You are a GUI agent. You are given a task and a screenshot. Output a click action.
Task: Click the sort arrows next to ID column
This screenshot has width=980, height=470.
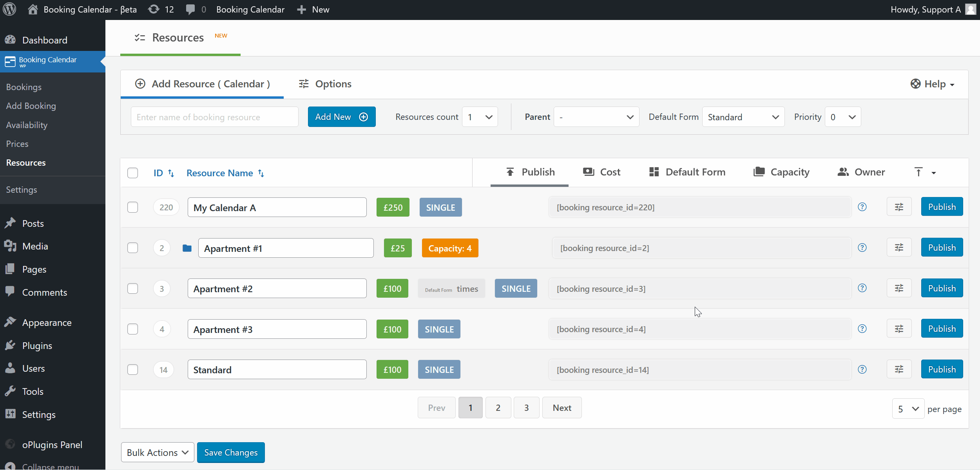coord(171,173)
